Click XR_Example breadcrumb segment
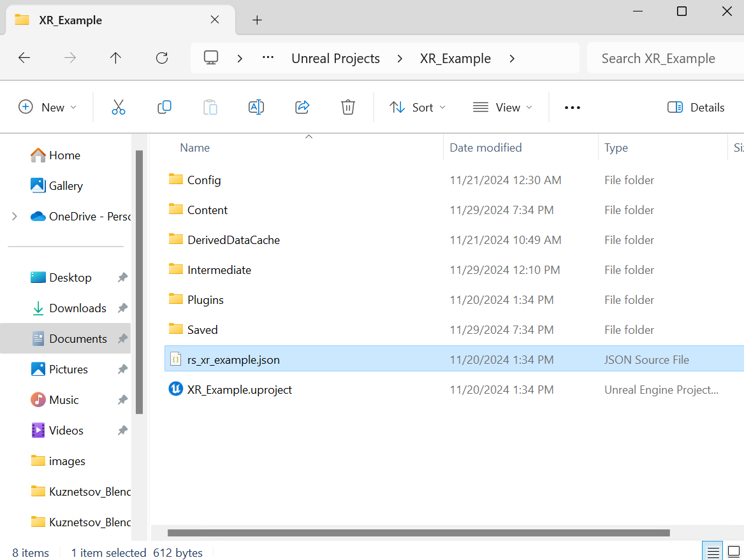The image size is (744, 560). (x=455, y=59)
